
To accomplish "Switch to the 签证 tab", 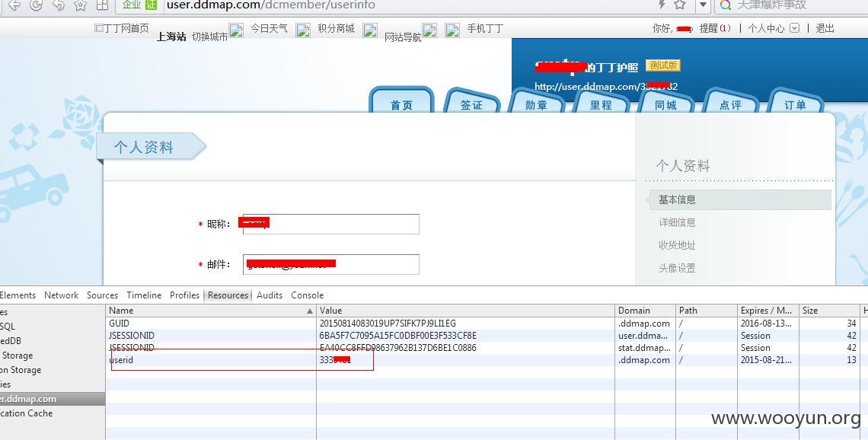I will point(471,102).
